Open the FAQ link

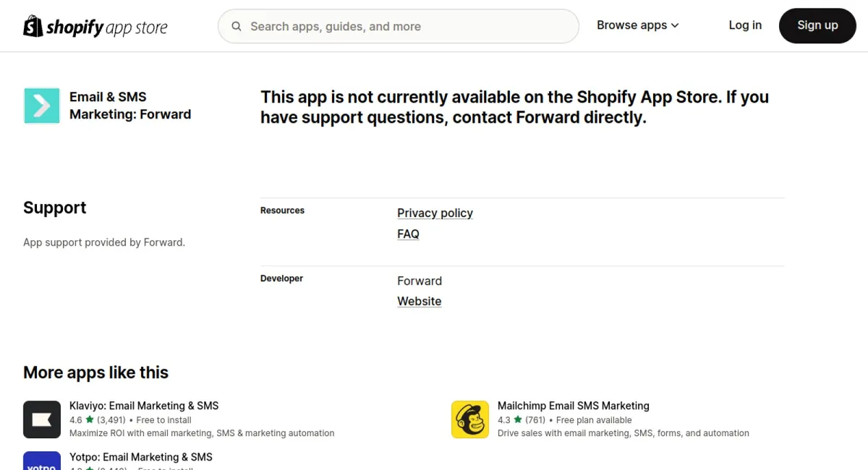(408, 234)
